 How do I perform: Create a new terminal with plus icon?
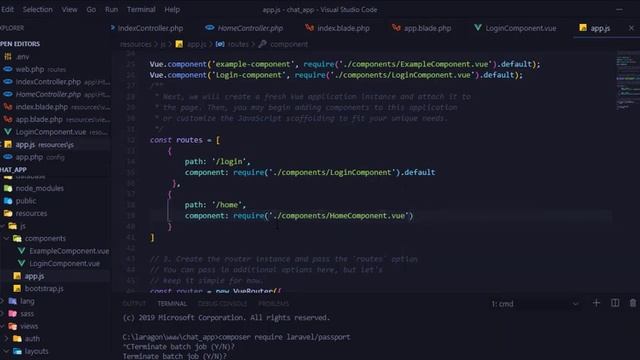(x=596, y=303)
